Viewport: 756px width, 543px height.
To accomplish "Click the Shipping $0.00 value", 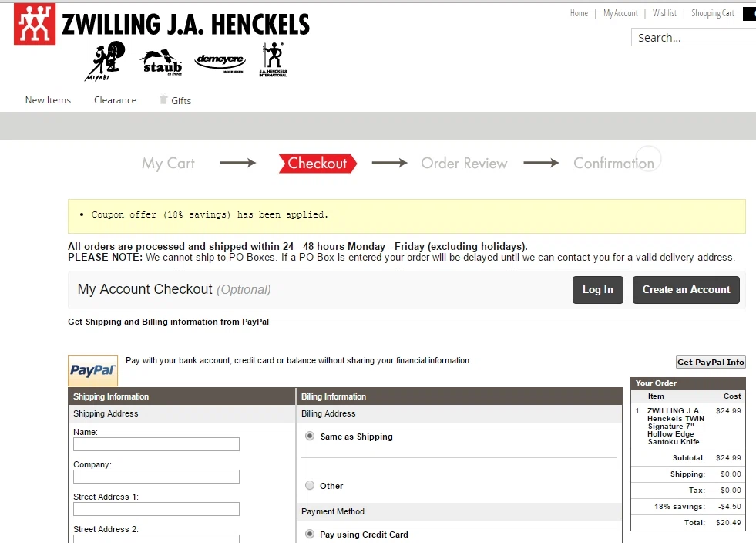I will [731, 474].
